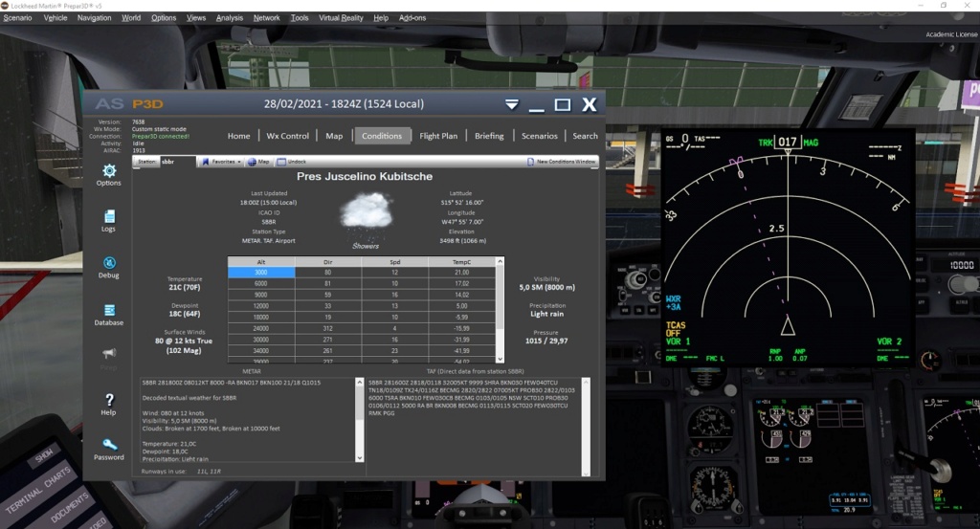
Task: Click the 10000 altitude readout in cockpit
Action: tap(961, 265)
